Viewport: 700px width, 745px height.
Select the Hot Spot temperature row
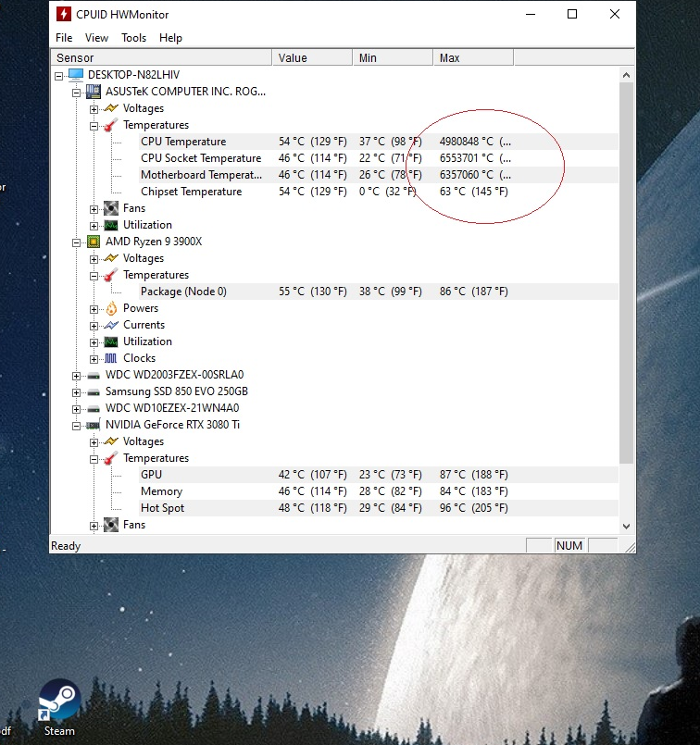379,508
